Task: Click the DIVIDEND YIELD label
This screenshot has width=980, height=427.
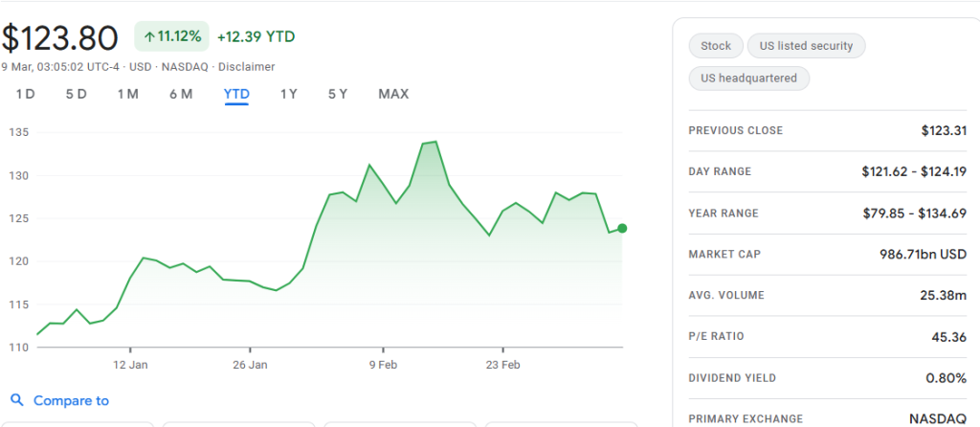Action: 732,378
